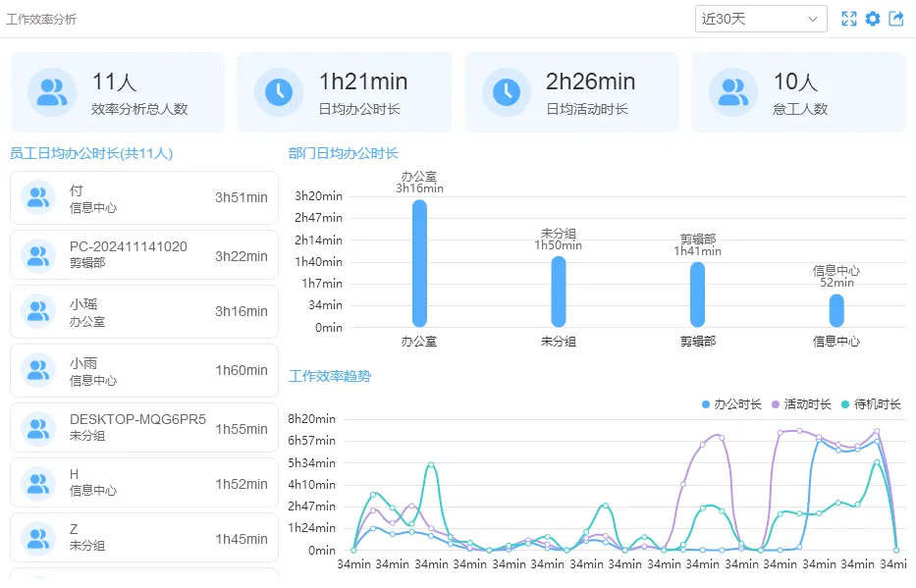Screen dimensions: 916x588
Task: Select the 3h16min label above 办公室 bar
Action: [x=419, y=188]
